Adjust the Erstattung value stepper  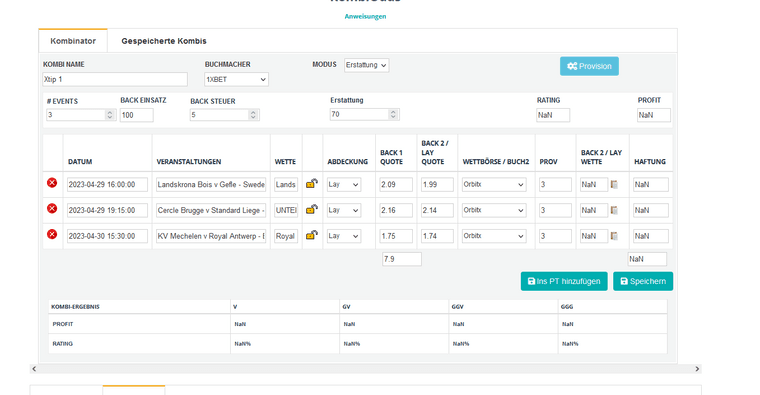[393, 114]
